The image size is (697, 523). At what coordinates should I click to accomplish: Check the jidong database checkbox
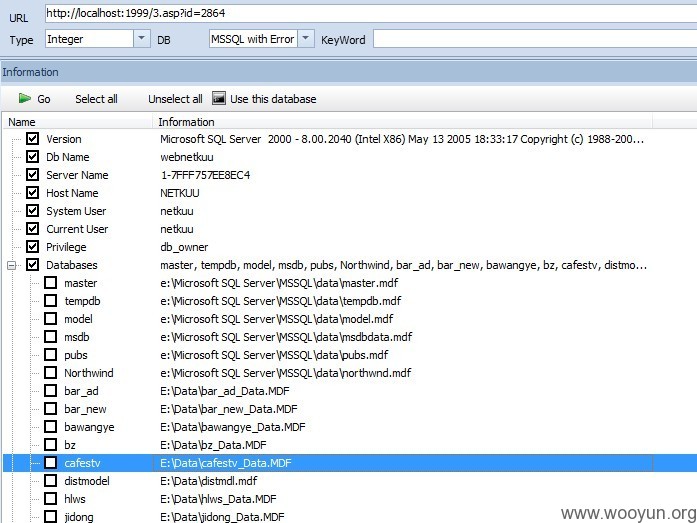[x=51, y=516]
